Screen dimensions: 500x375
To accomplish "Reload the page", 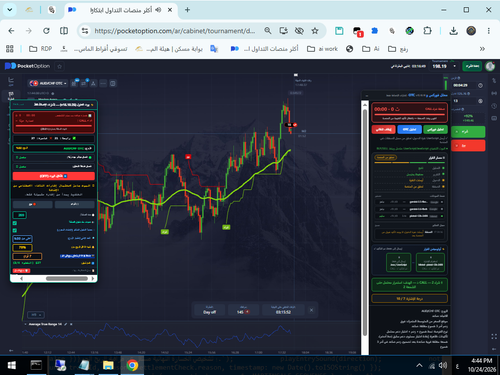I will click(x=46, y=31).
